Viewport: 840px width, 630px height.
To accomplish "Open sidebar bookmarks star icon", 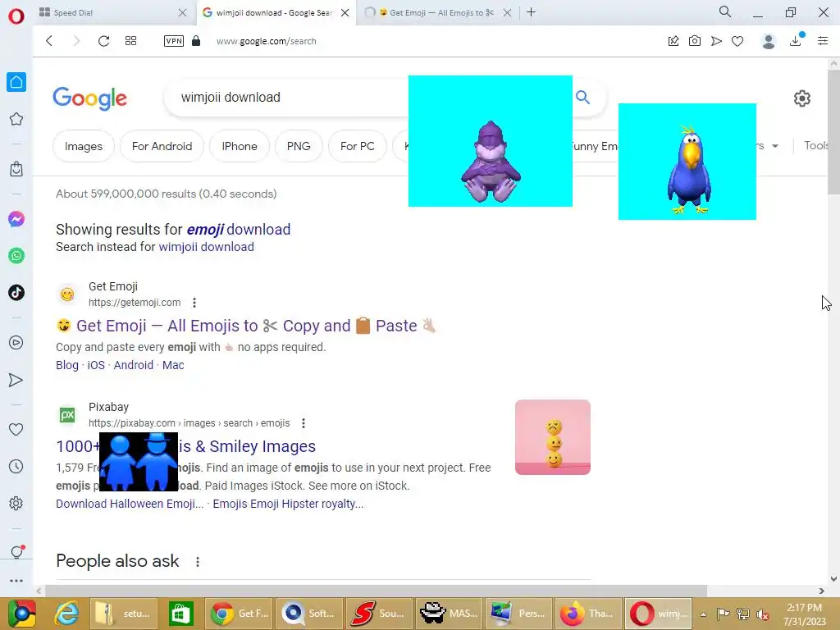I will (16, 119).
